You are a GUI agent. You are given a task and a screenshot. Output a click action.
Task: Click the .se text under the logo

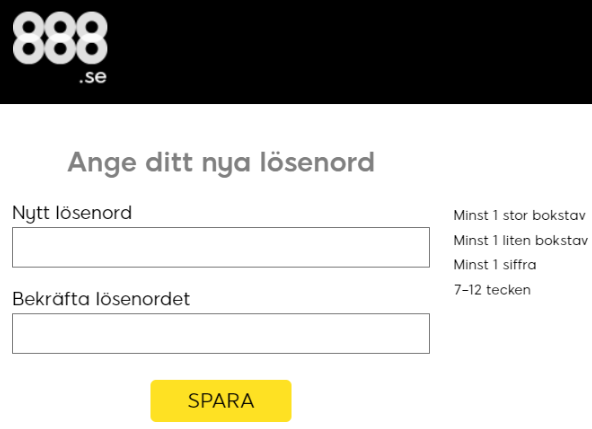coord(93,77)
